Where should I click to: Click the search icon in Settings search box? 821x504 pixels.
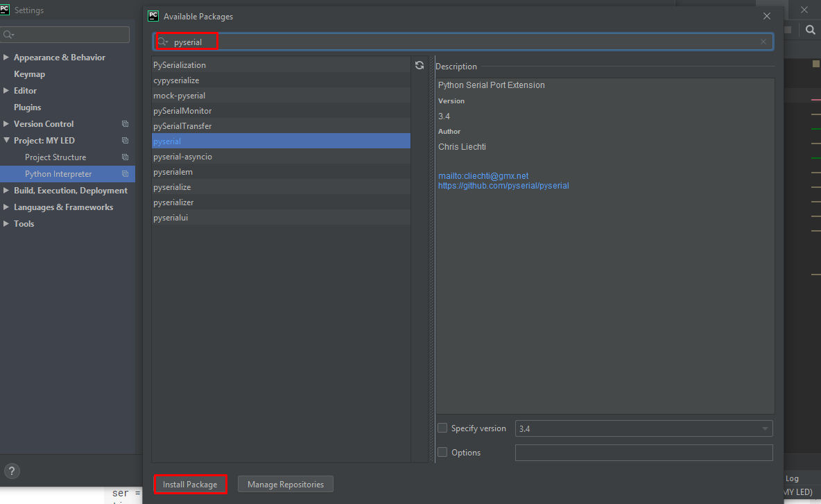pyautogui.click(x=8, y=35)
